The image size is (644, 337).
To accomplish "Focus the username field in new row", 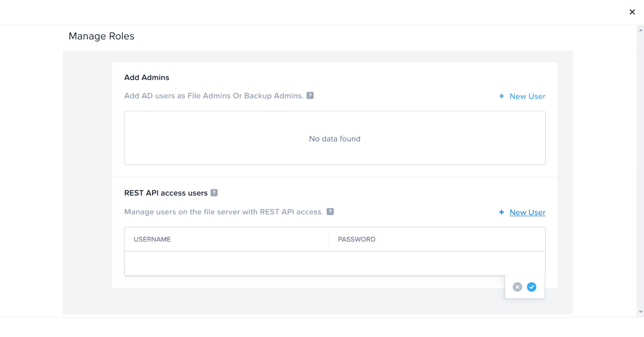I will pos(226,264).
